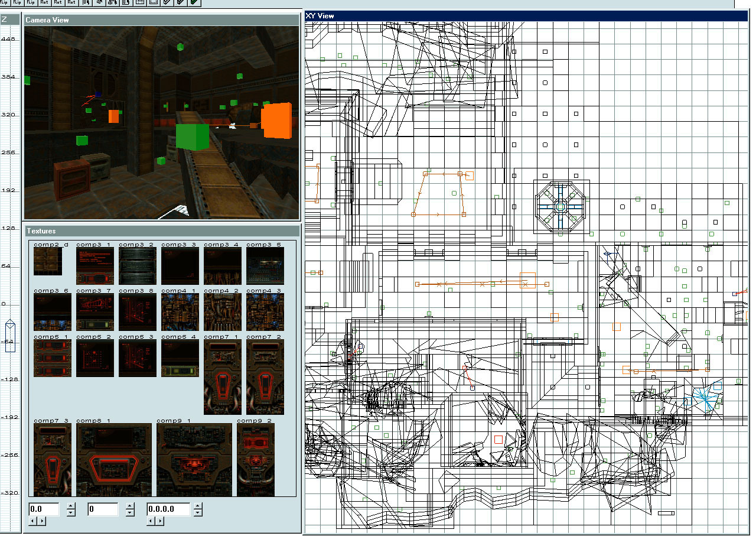The width and height of the screenshot is (756, 536).
Task: Choose the comp3_7 texture
Action: 95,312
